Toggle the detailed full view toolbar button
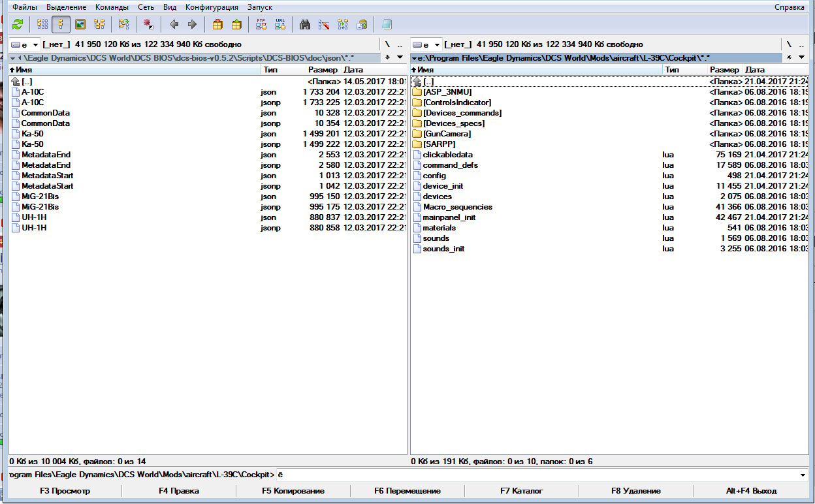815x504 pixels. point(61,24)
